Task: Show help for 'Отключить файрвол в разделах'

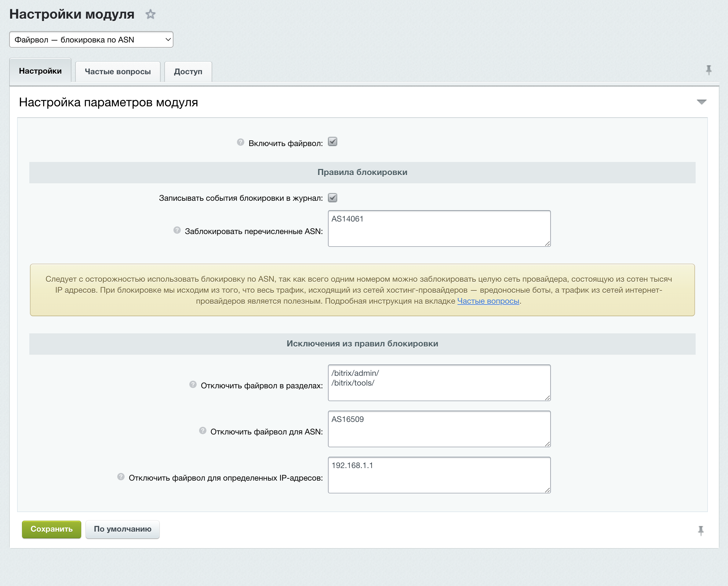Action: [193, 385]
